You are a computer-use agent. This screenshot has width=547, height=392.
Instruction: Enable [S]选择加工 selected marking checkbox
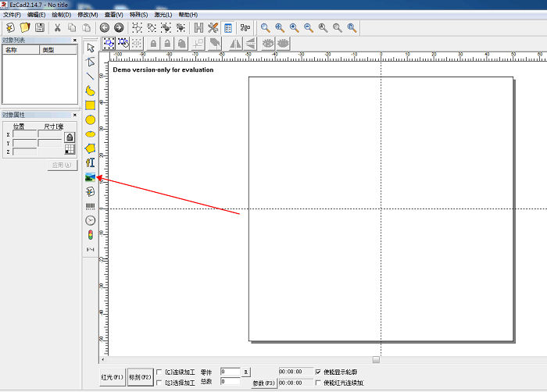coord(160,382)
